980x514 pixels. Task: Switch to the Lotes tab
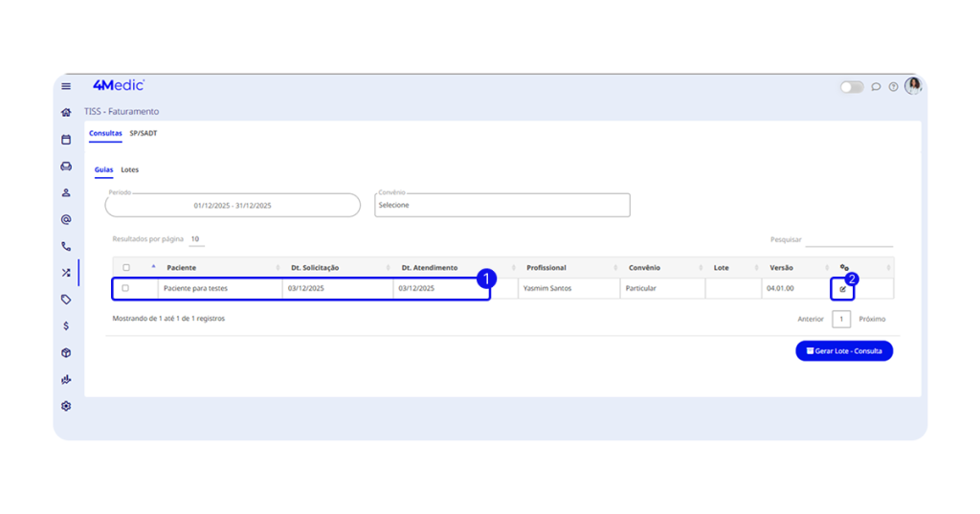tap(129, 169)
